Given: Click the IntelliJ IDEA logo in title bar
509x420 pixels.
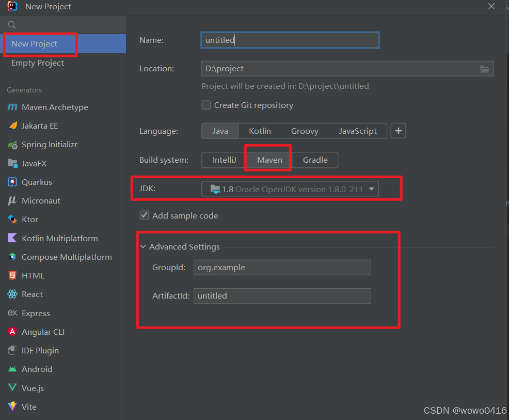Looking at the screenshot, I should point(12,6).
